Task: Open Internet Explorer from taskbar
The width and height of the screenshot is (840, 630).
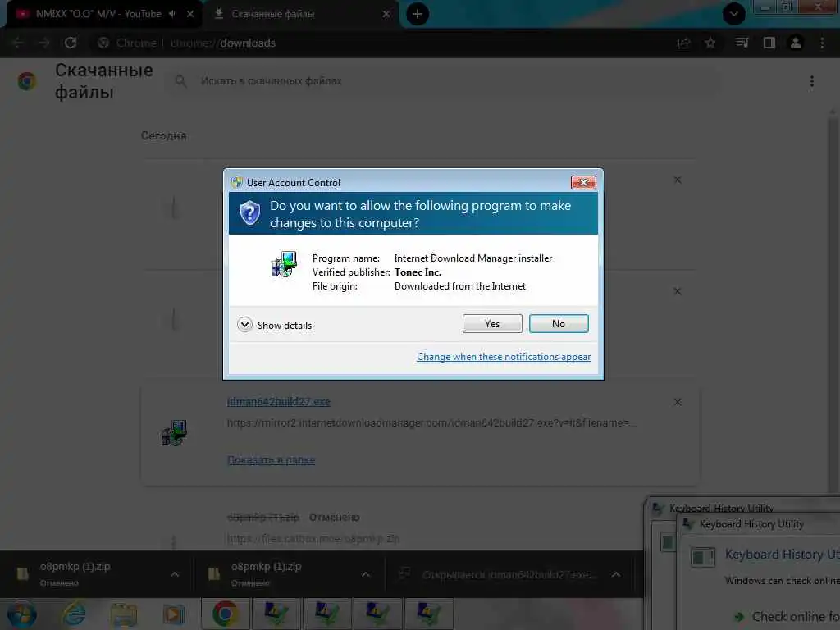Action: 74,614
